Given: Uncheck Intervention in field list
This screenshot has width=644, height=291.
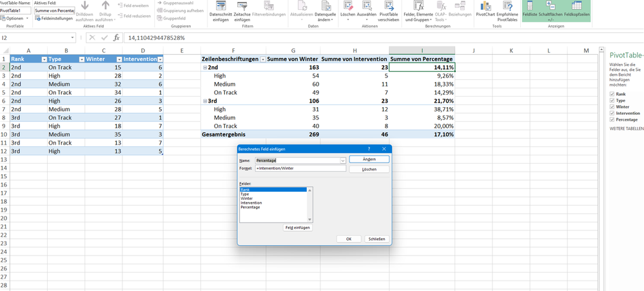Looking at the screenshot, I should click(x=612, y=113).
